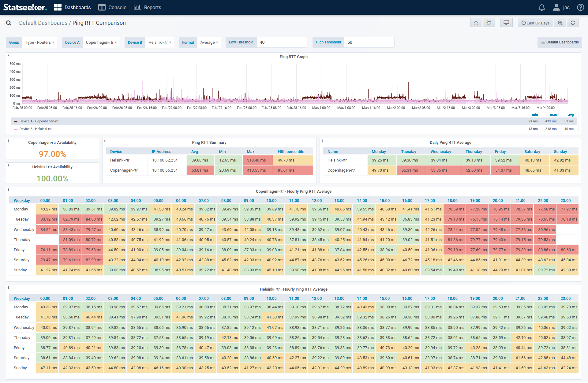Open the Average format dropdown
Viewport: 588px width, 383px height.
pyautogui.click(x=209, y=42)
